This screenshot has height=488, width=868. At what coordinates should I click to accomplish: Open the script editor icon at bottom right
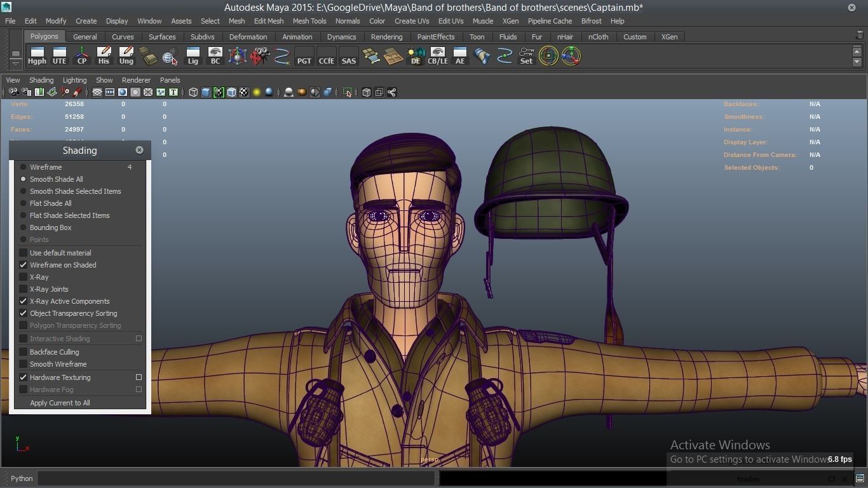pos(860,478)
